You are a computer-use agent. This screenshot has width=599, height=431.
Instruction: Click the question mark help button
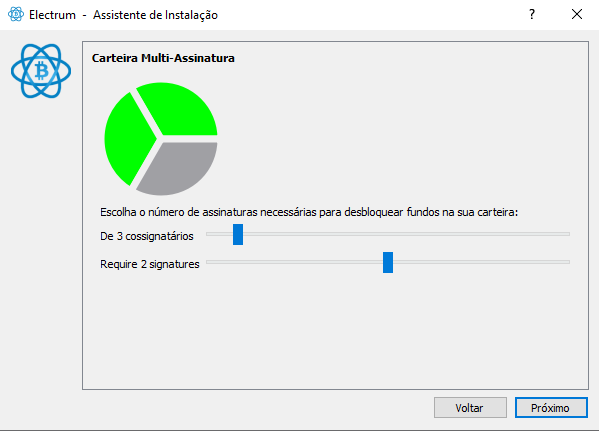pos(532,15)
